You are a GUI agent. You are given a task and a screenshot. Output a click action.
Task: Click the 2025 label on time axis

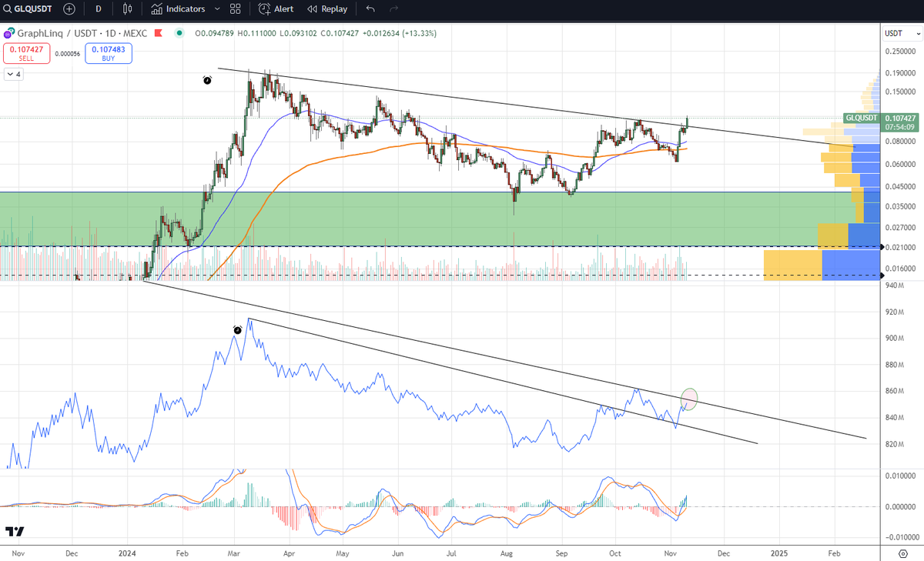(779, 553)
